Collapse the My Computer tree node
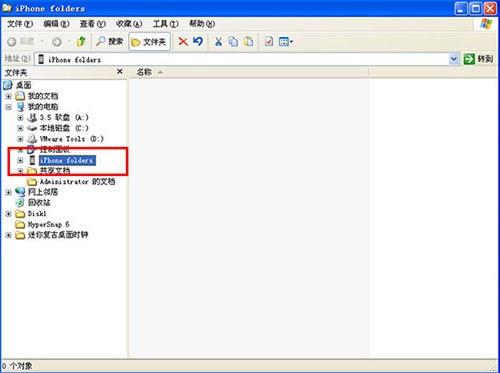The height and width of the screenshot is (373, 500). click(x=9, y=107)
